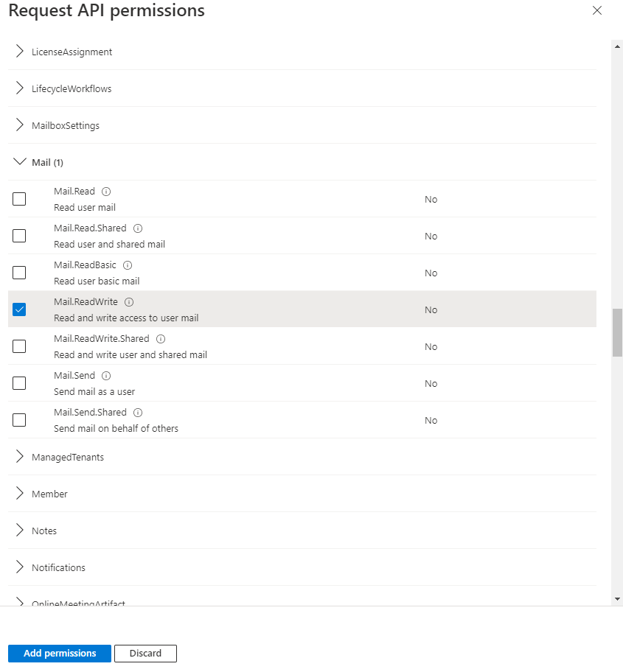The width and height of the screenshot is (623, 672).
Task: Click the Discard button
Action: (145, 653)
